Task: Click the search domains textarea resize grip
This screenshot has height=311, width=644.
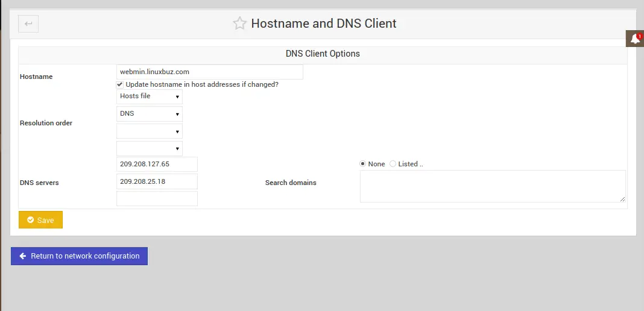Action: click(623, 199)
